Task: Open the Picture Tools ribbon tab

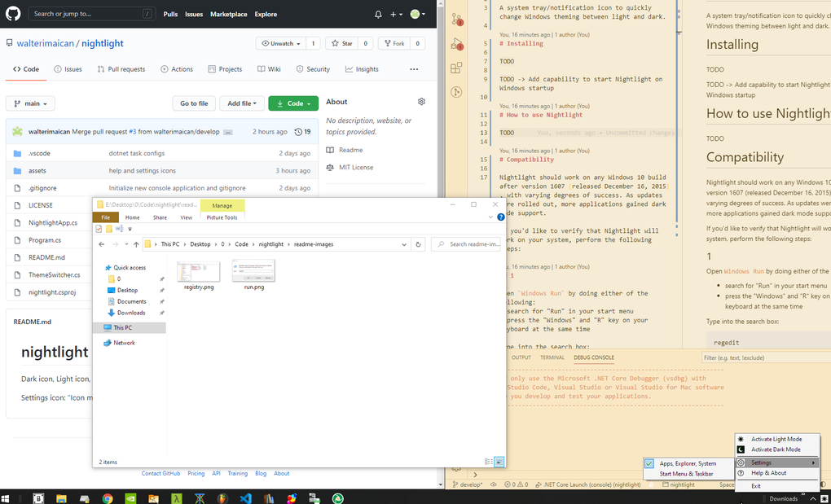Action: [x=222, y=217]
